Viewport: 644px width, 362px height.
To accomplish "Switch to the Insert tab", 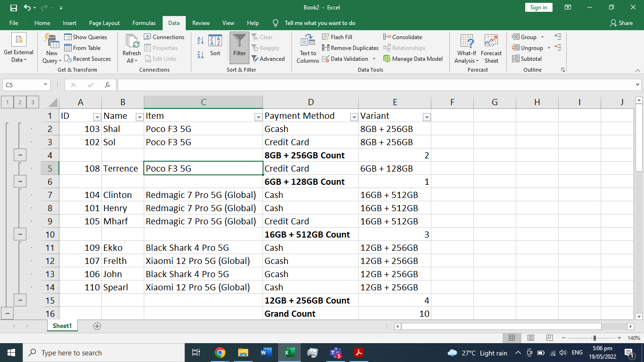I will point(69,23).
